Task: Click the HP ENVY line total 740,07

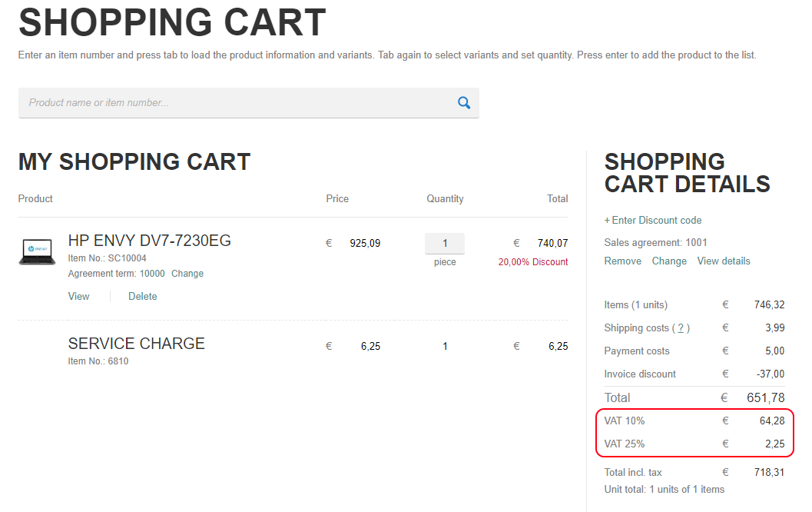Action: (x=552, y=243)
